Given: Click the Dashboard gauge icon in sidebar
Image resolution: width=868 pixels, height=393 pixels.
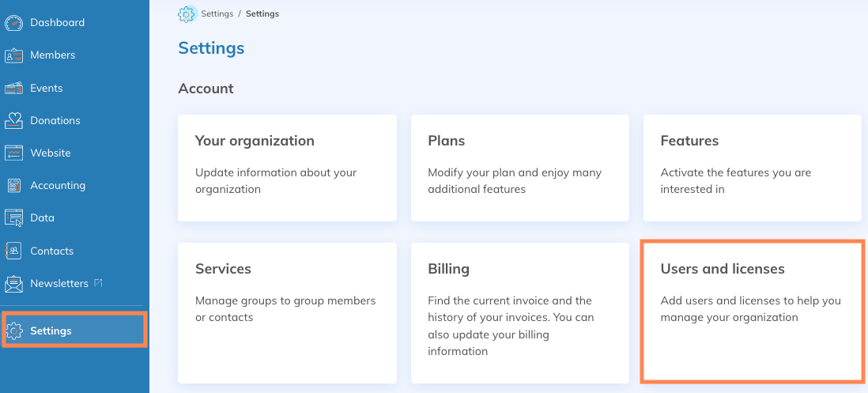Looking at the screenshot, I should (x=14, y=23).
